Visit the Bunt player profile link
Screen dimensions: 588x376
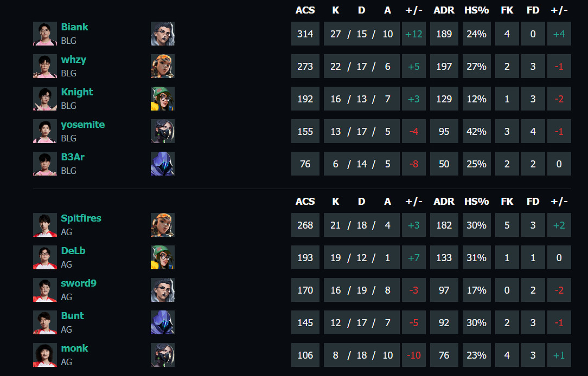(73, 316)
